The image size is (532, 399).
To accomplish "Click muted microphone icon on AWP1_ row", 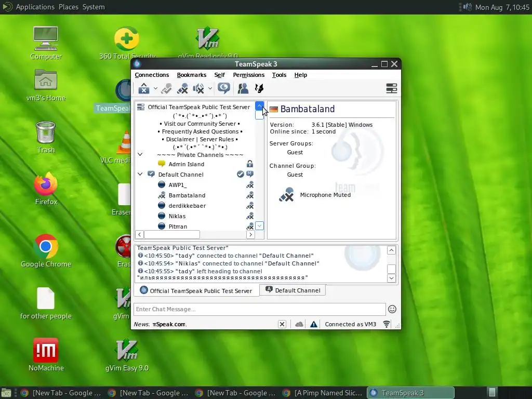I will pos(250,185).
